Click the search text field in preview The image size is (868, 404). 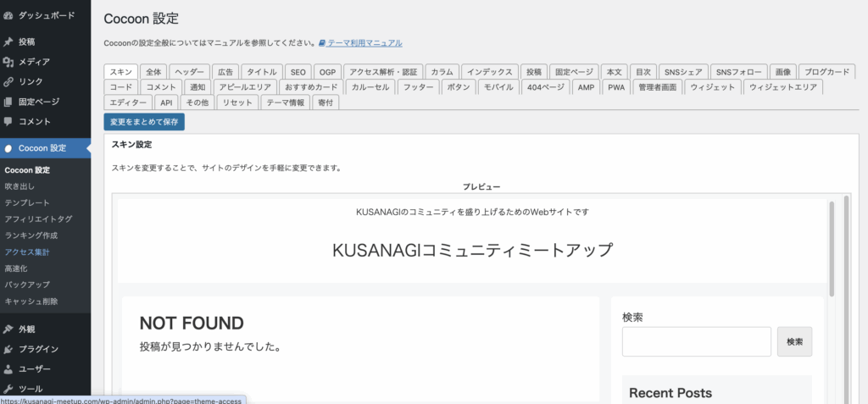[x=696, y=342]
